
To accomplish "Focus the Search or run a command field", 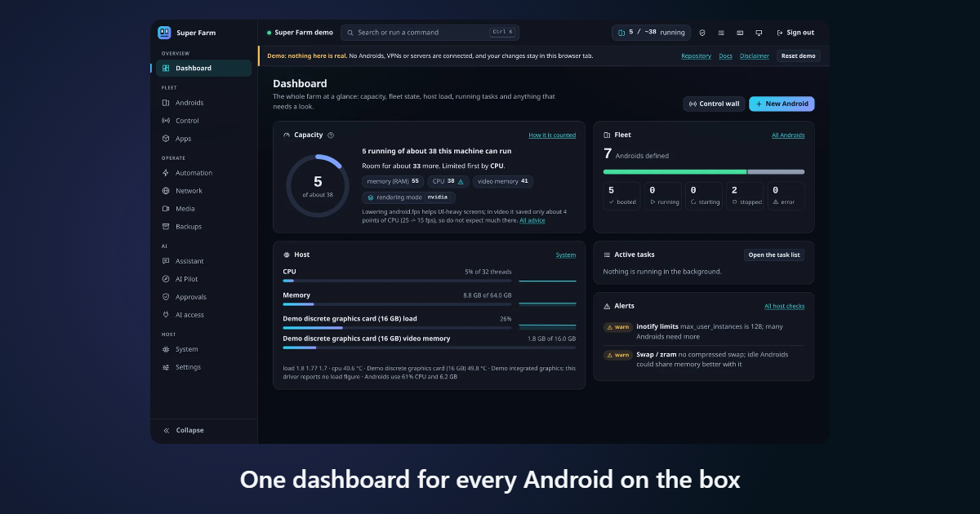I will click(x=430, y=33).
